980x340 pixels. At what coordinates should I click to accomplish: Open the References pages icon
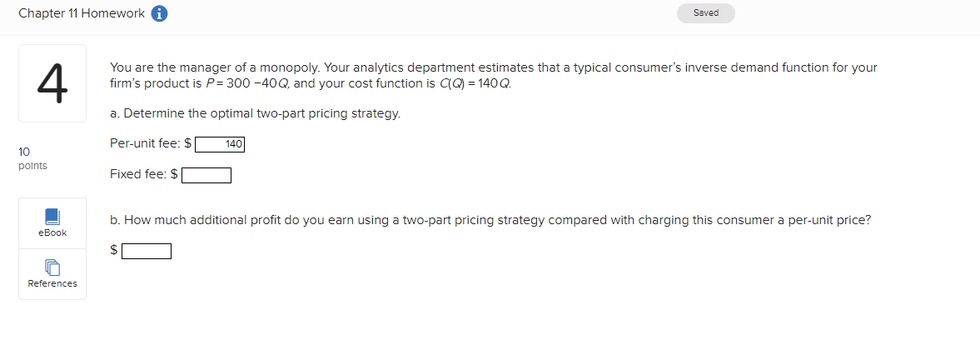52,267
